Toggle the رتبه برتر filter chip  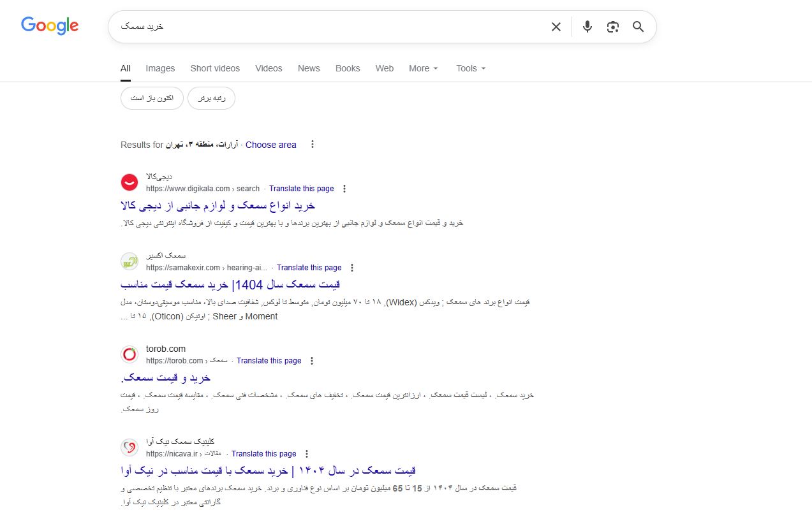pos(212,98)
